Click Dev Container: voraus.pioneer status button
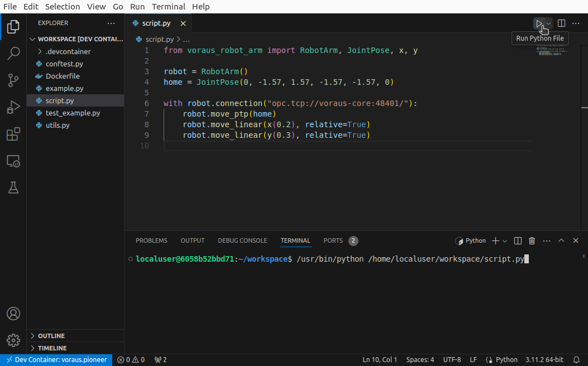 [x=56, y=360]
